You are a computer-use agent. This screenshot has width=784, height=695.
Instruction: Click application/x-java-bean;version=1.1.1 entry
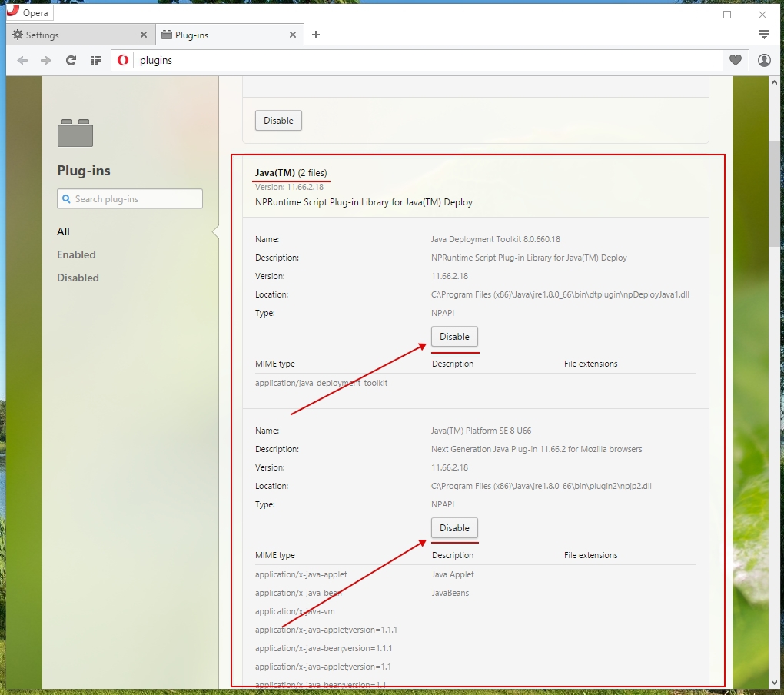(324, 649)
